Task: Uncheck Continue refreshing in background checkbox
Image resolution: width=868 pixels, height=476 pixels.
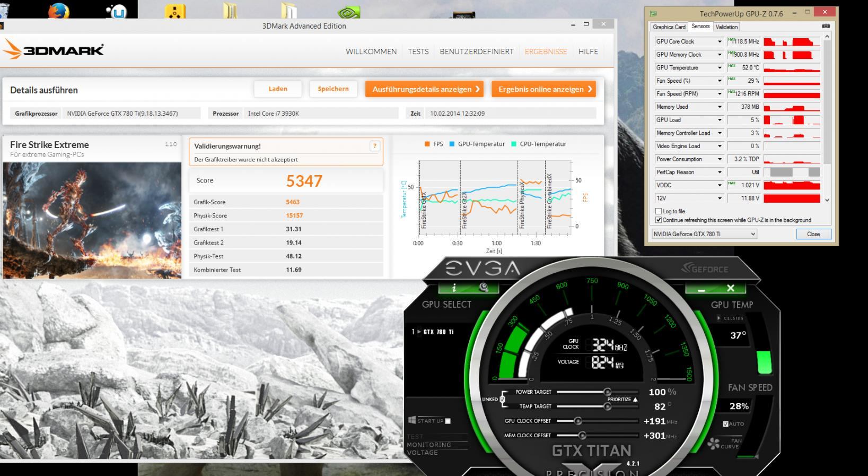Action: [659, 220]
